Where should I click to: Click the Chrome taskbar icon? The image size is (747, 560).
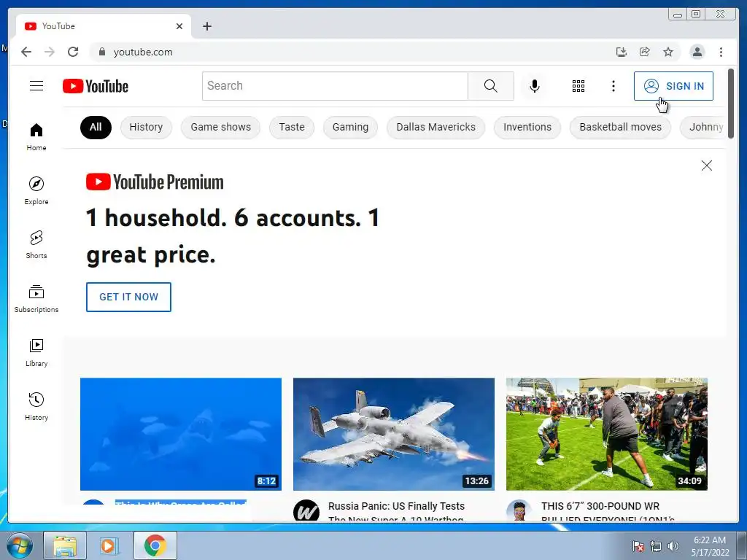pyautogui.click(x=155, y=545)
